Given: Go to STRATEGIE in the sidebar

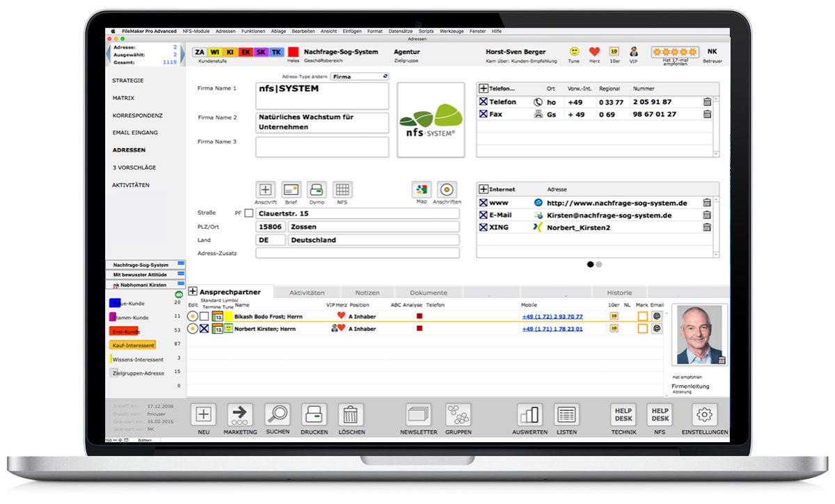Looking at the screenshot, I should (128, 81).
